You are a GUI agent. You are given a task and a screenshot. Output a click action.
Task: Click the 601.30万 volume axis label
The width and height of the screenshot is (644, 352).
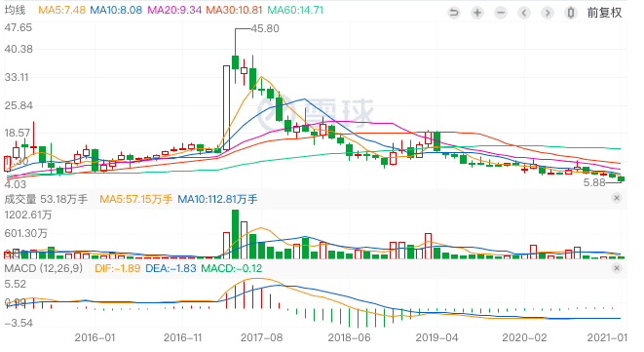(25, 234)
